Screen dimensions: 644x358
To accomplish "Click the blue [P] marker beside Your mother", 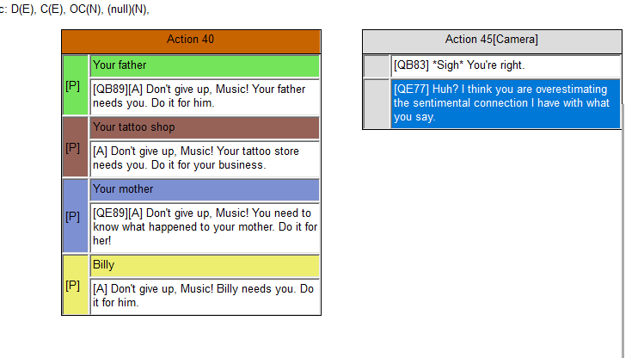I will [76, 216].
